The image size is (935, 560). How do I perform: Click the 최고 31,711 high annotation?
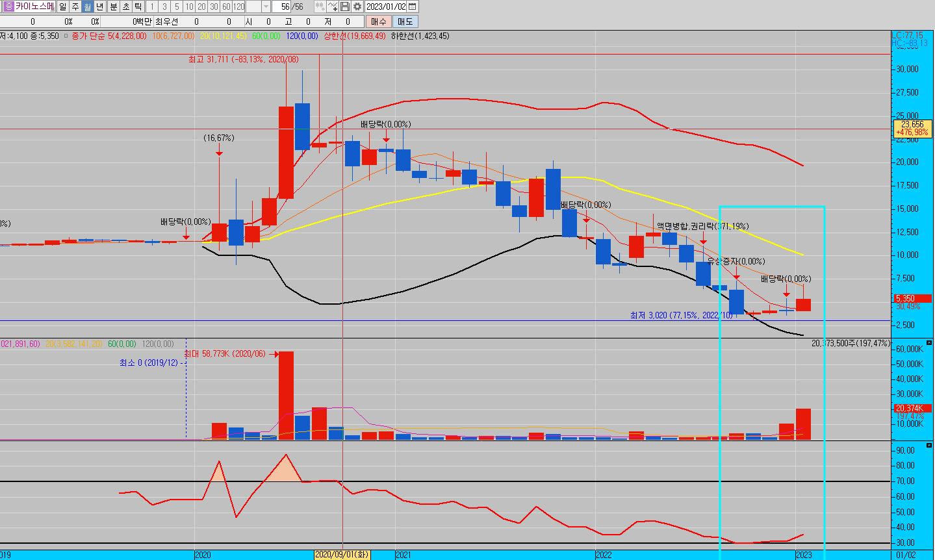pyautogui.click(x=244, y=59)
